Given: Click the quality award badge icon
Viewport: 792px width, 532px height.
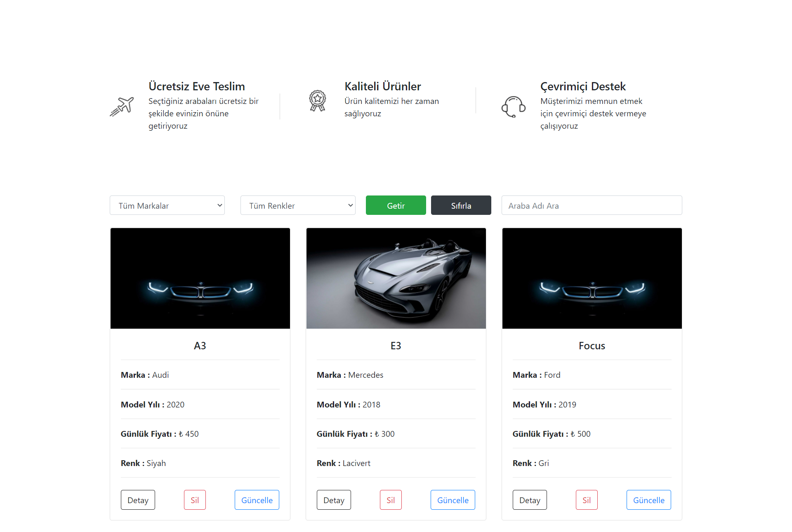Looking at the screenshot, I should [x=318, y=101].
